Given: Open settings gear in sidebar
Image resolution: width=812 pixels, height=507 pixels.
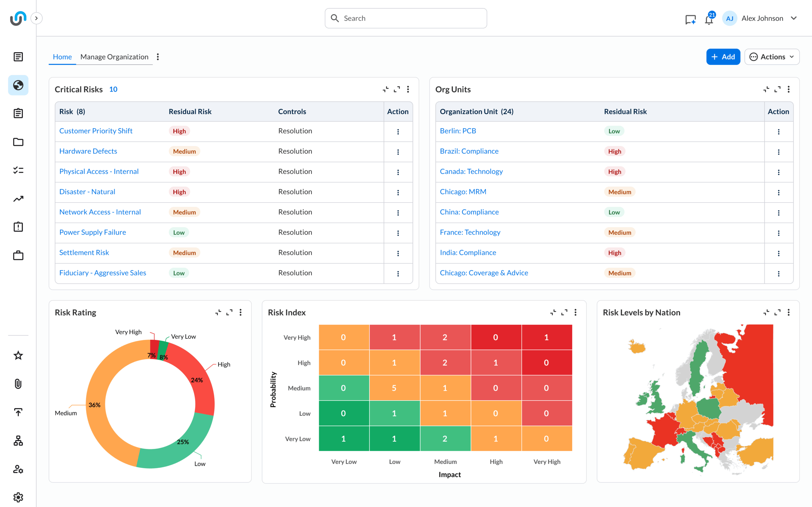Looking at the screenshot, I should (x=18, y=497).
